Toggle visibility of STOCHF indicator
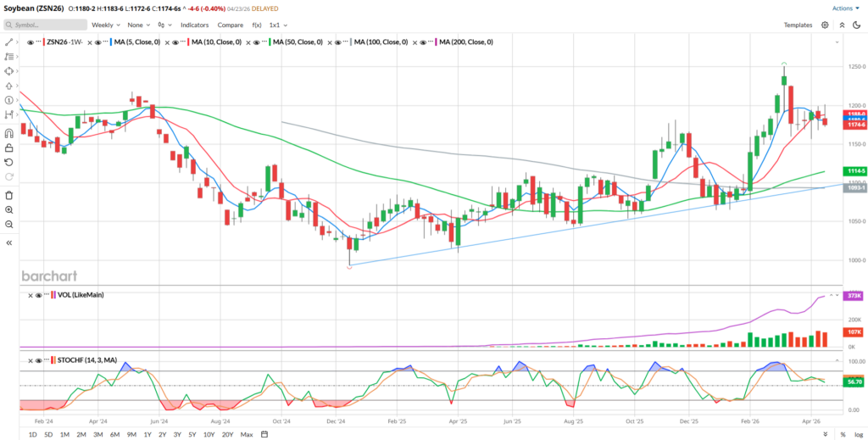Viewport: 868px width, 440px height. [x=38, y=359]
